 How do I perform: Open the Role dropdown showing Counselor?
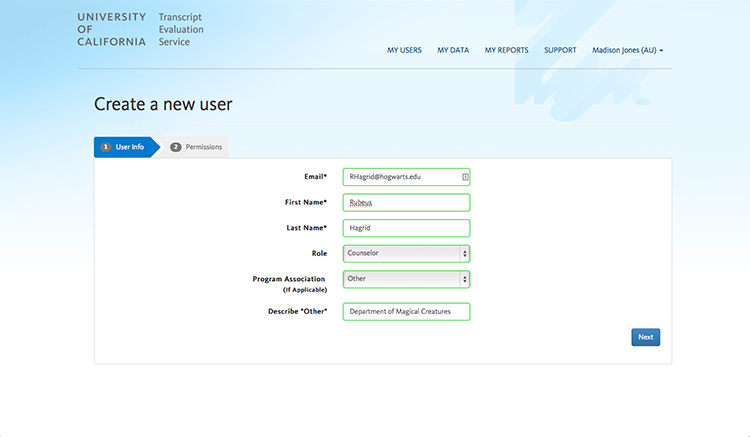coord(406,253)
